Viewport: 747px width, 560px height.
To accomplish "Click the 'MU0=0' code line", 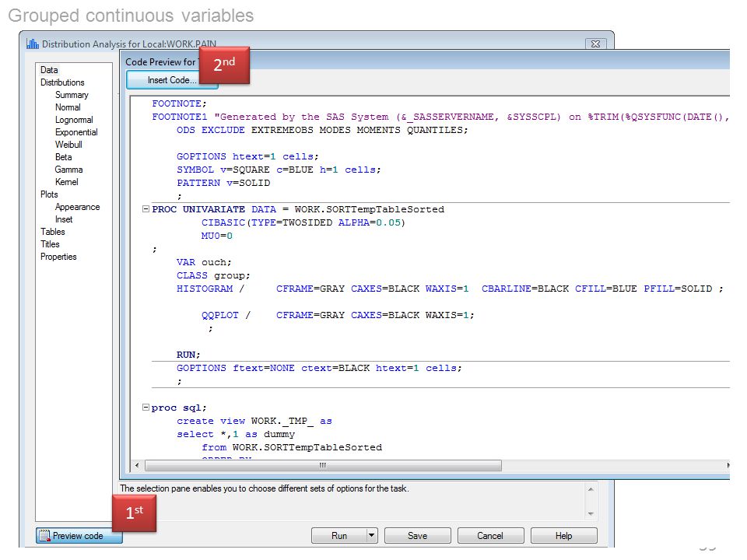I will coord(217,236).
